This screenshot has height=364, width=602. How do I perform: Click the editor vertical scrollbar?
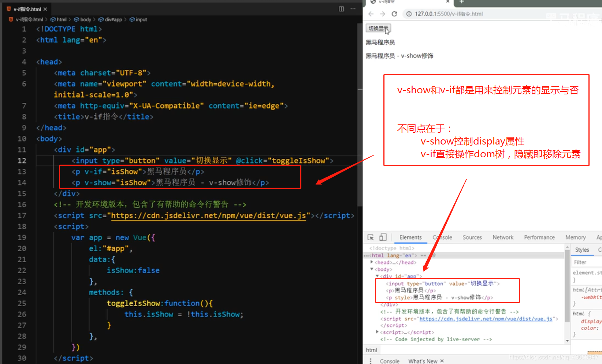pos(360,114)
